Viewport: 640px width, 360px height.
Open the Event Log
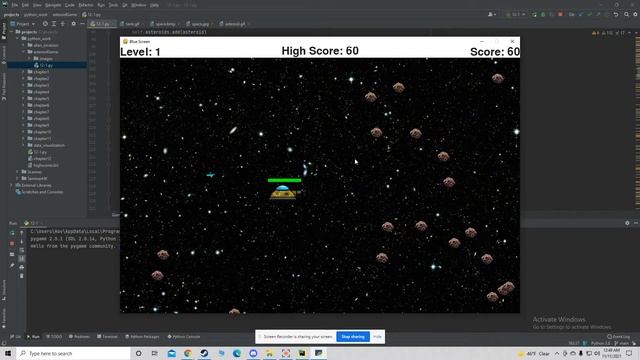pyautogui.click(x=618, y=337)
